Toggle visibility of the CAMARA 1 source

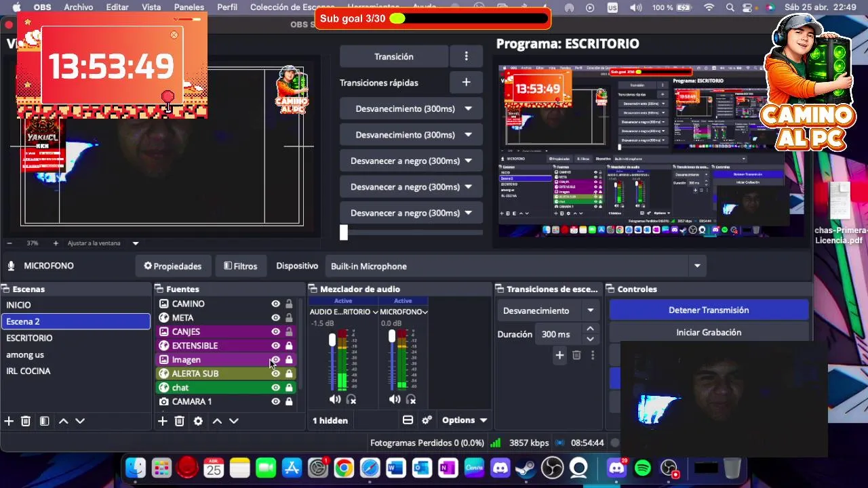click(275, 401)
